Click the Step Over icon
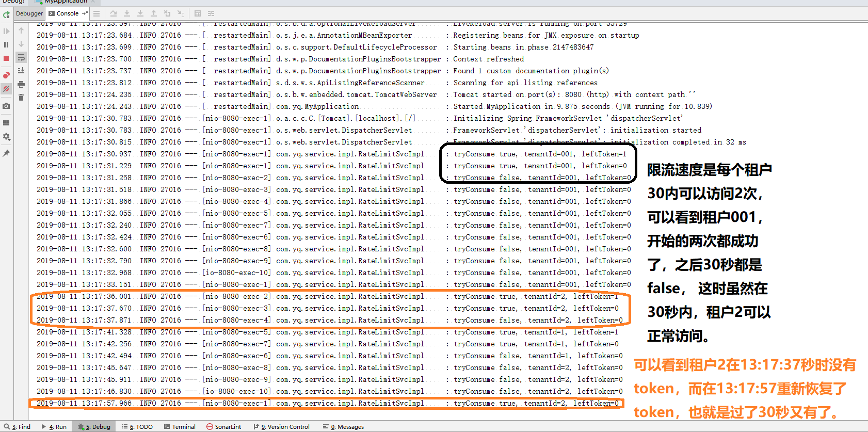 point(114,13)
